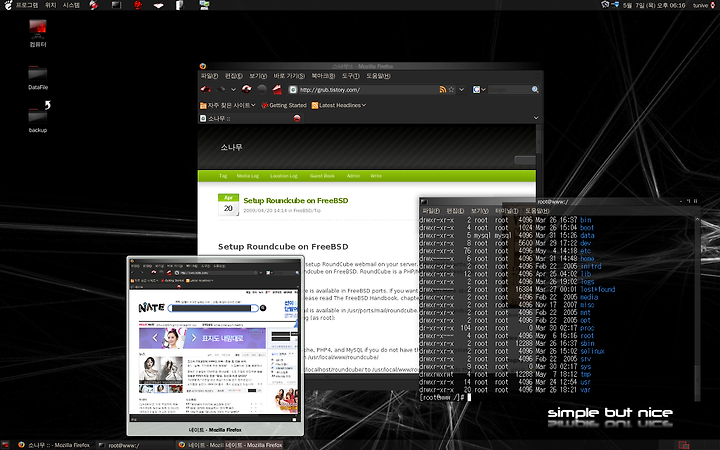Open 보기 menu in Firefox

258,76
